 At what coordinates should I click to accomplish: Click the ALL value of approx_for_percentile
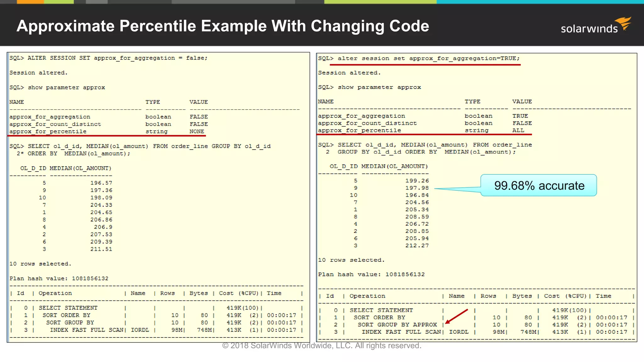(x=518, y=130)
